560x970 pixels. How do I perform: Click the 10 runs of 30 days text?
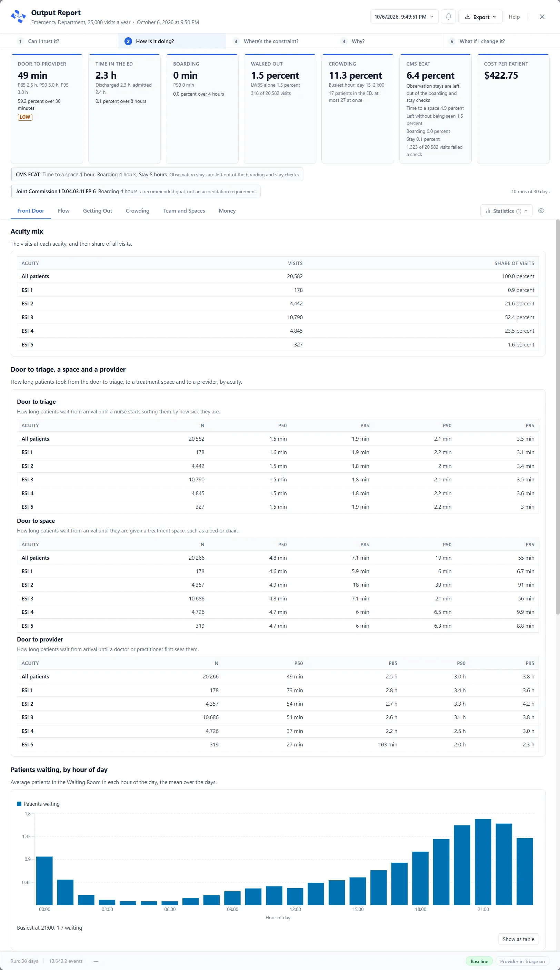[x=530, y=192]
